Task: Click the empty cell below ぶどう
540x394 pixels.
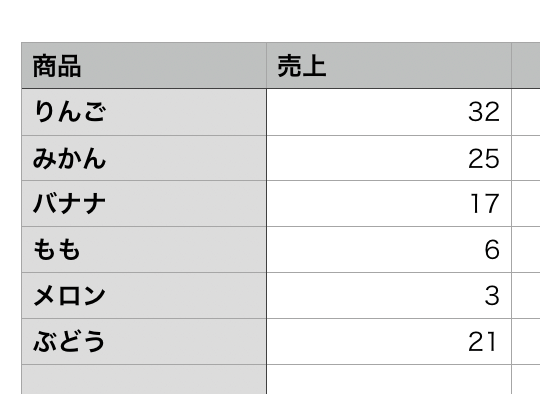Action: [x=144, y=379]
